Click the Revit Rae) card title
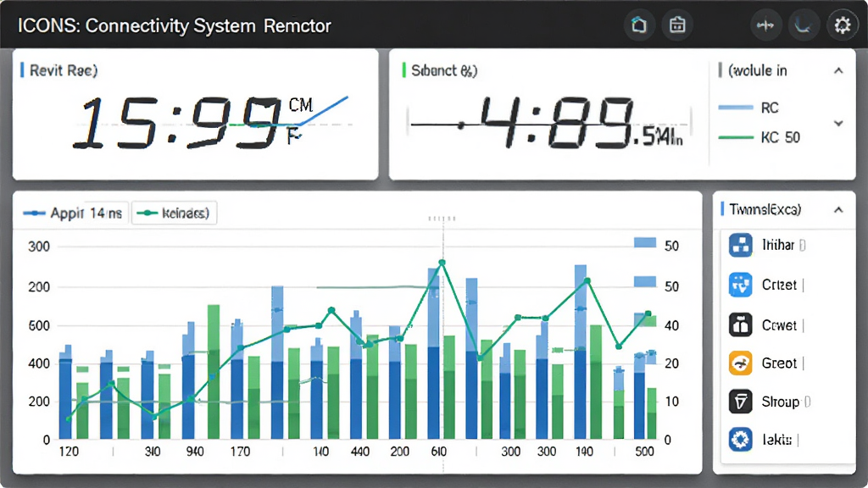The image size is (868, 488). (x=64, y=71)
